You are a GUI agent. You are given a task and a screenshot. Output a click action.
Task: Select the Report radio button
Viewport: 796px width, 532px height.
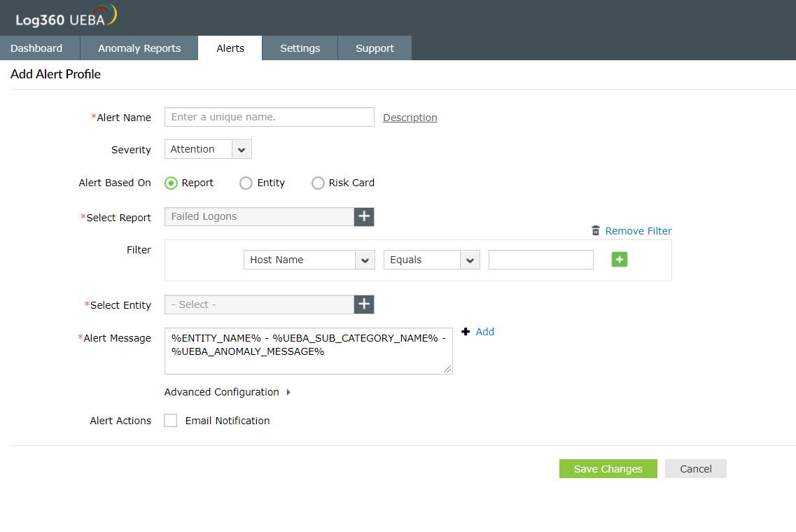click(172, 183)
